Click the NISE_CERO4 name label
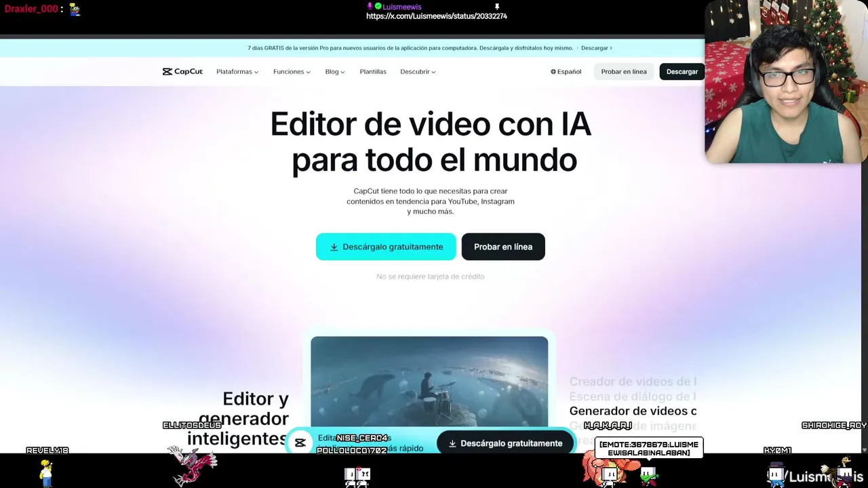Image resolution: width=868 pixels, height=488 pixels. click(362, 438)
